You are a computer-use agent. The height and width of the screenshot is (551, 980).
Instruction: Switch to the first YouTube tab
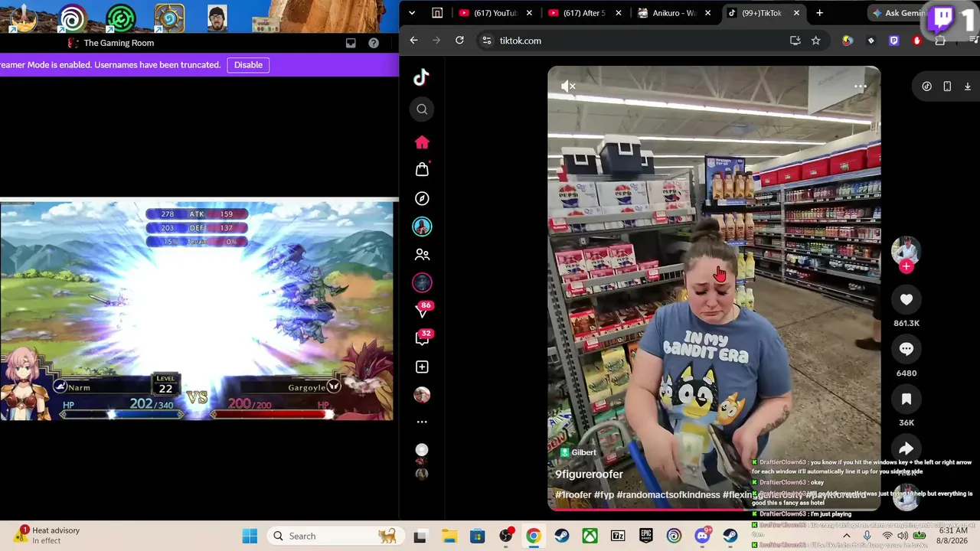495,13
